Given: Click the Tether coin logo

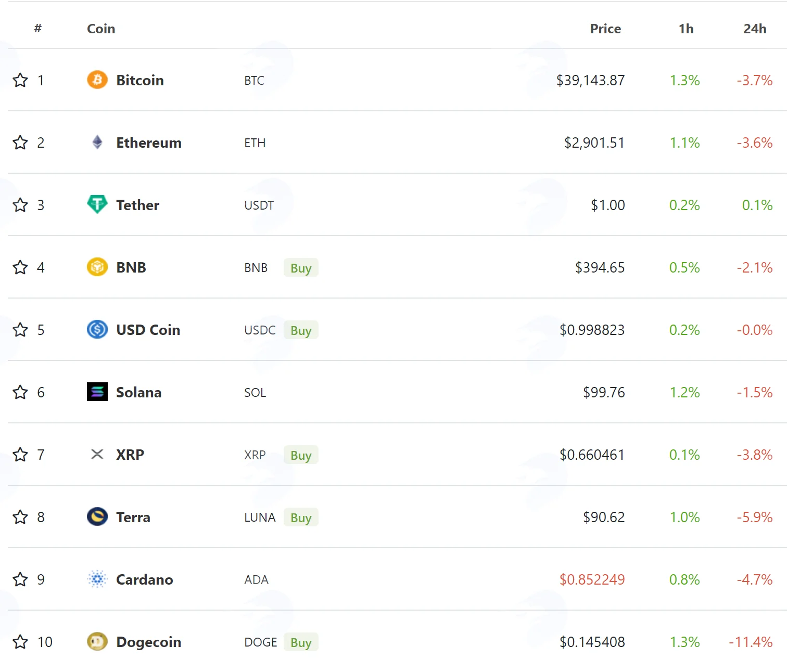Looking at the screenshot, I should [x=97, y=204].
